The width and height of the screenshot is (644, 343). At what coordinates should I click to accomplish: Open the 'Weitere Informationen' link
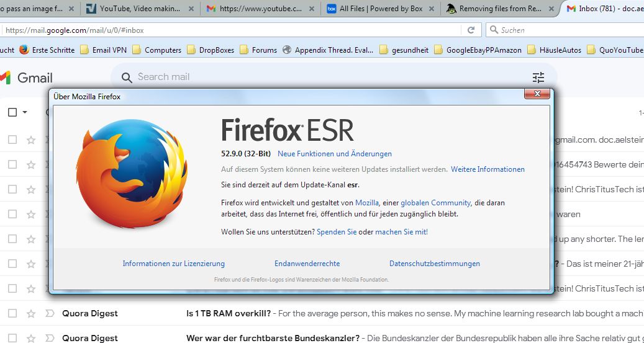[488, 169]
